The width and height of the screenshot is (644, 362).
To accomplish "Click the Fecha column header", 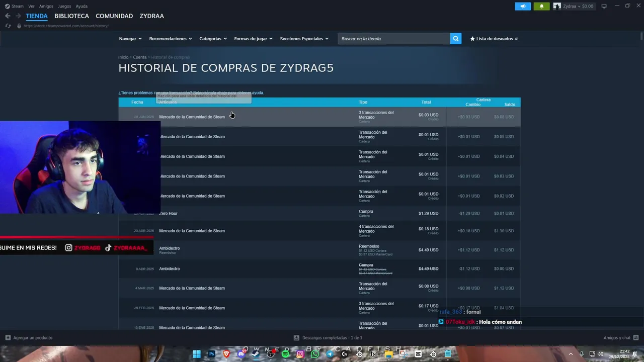I will [137, 102].
